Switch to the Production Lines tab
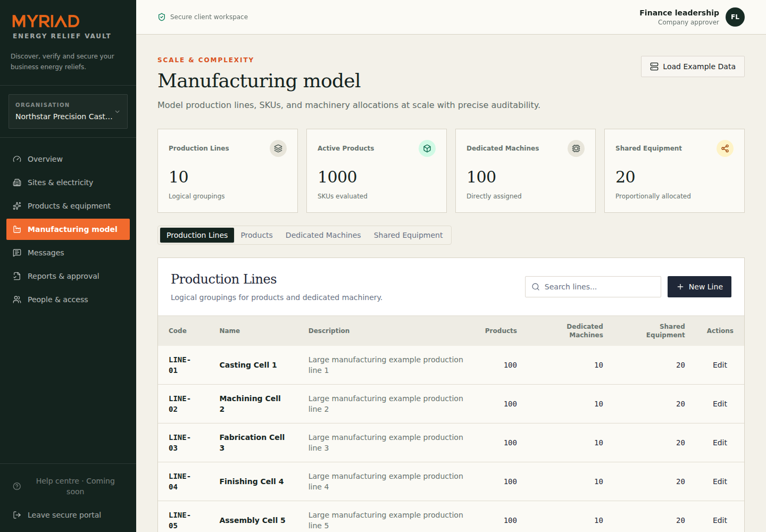766x532 pixels. [x=197, y=235]
